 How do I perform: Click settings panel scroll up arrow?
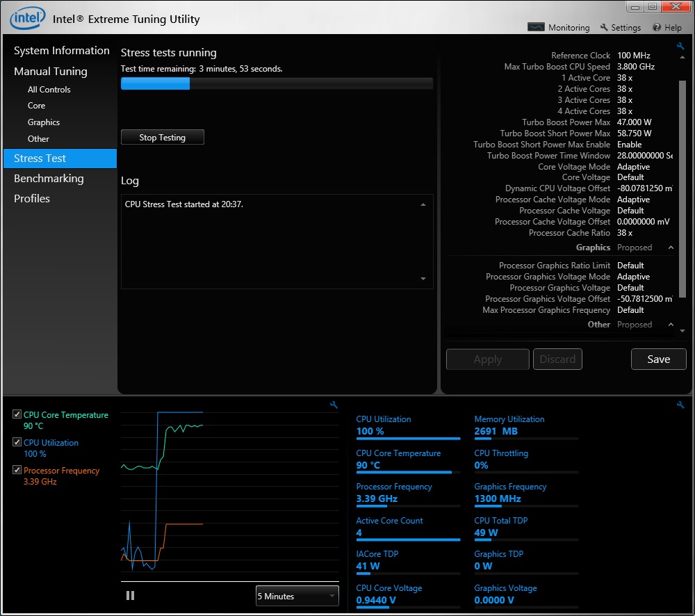point(682,57)
